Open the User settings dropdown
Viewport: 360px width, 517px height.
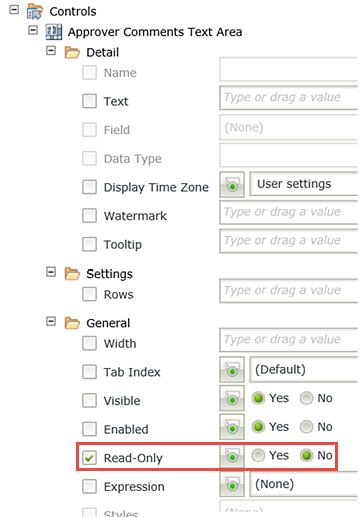pyautogui.click(x=304, y=184)
